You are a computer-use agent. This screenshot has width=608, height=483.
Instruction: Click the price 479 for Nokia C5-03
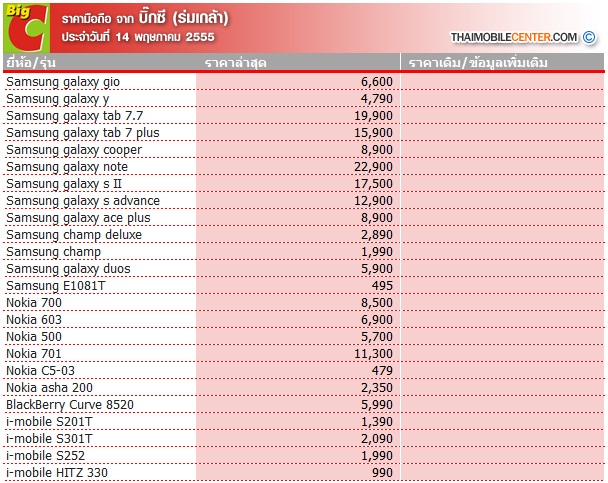(382, 371)
